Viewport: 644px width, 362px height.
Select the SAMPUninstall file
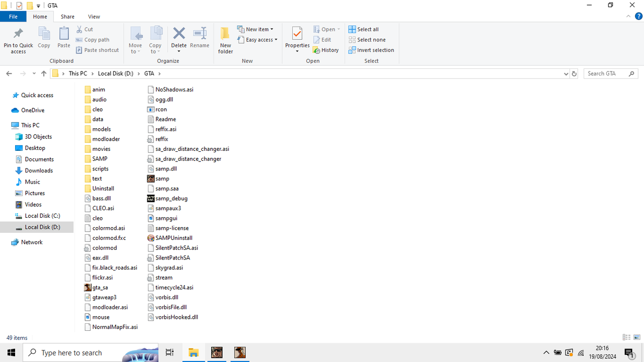click(x=170, y=238)
